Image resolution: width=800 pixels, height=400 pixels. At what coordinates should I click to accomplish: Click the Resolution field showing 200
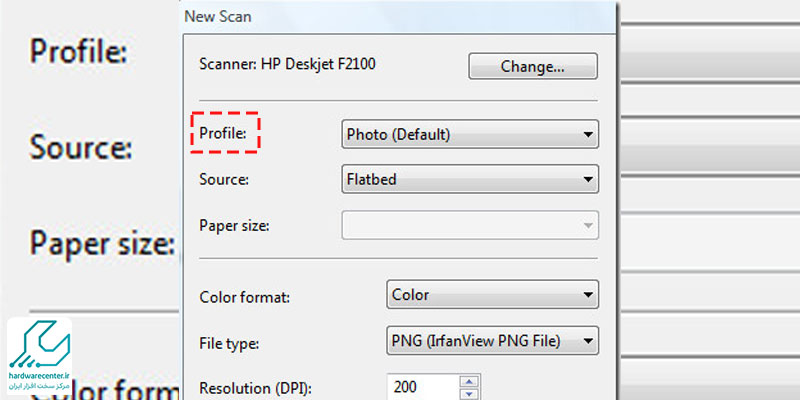423,388
